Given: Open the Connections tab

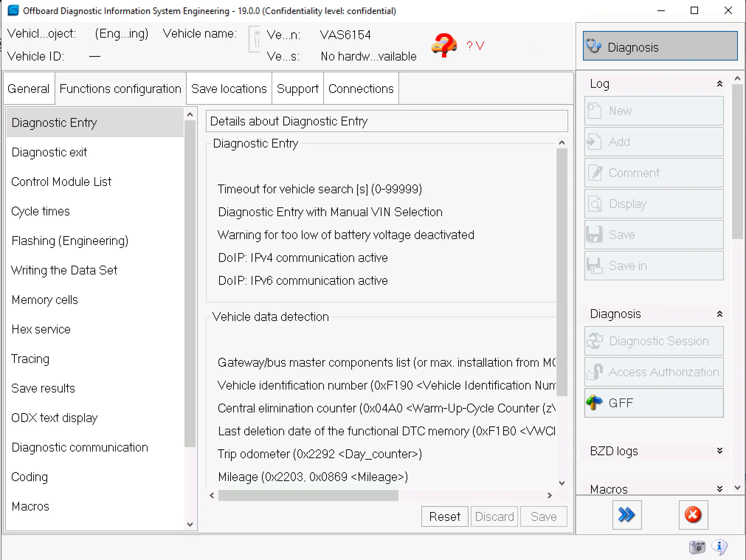Looking at the screenshot, I should point(361,89).
